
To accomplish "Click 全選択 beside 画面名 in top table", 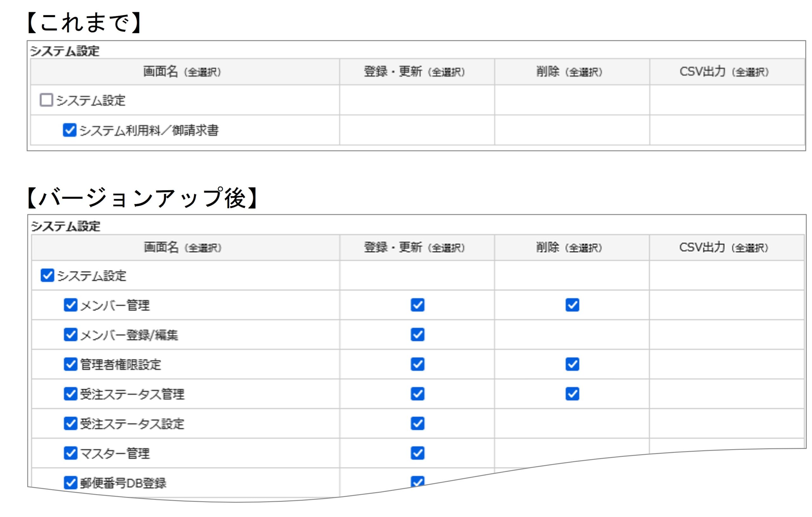I will tap(202, 72).
